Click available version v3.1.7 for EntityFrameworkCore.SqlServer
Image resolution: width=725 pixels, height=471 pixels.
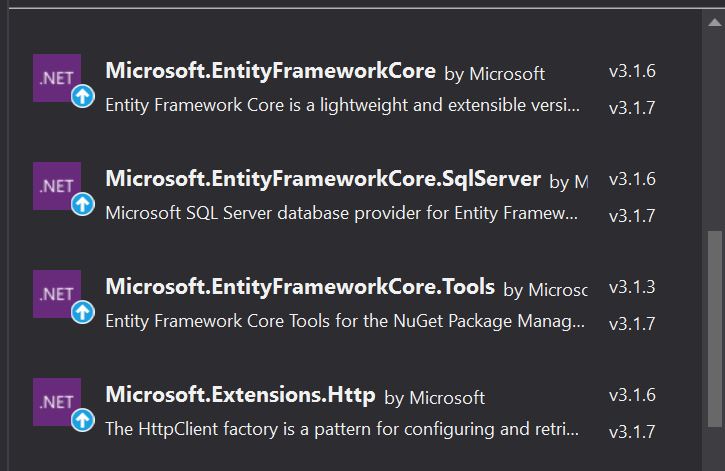632,216
